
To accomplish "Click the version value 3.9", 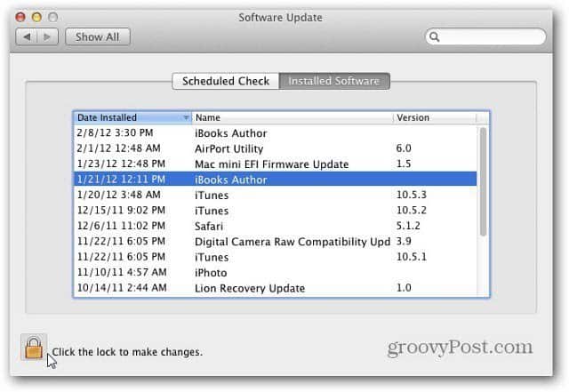I will click(404, 241).
